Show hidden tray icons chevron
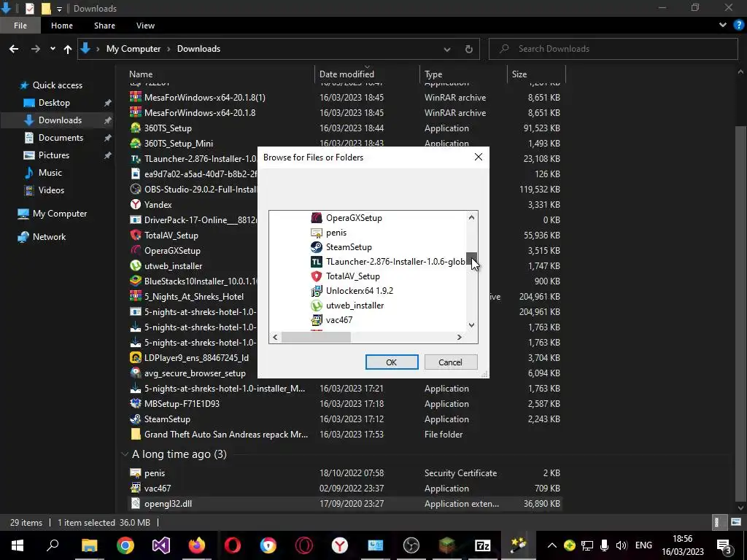Screen dimensions: 747x560 (x=551, y=545)
